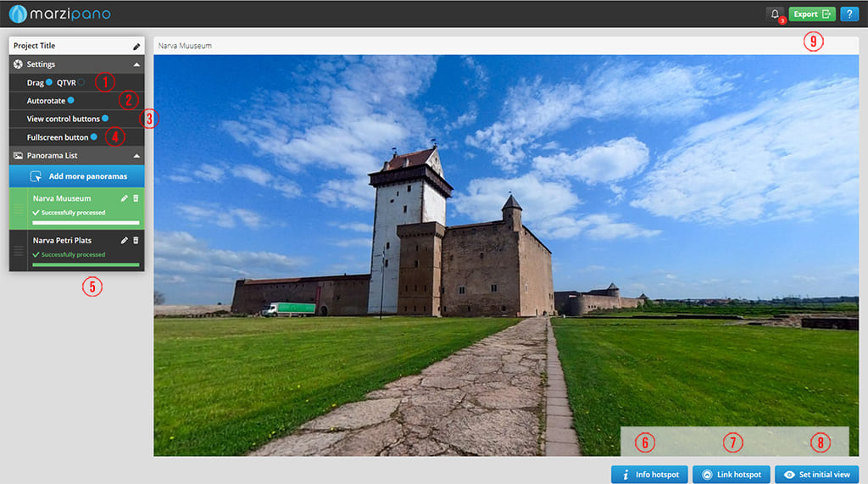Click Narva Petri Plats 'Successfully processed' status
Viewport: 868px width, 484px height.
click(x=69, y=255)
